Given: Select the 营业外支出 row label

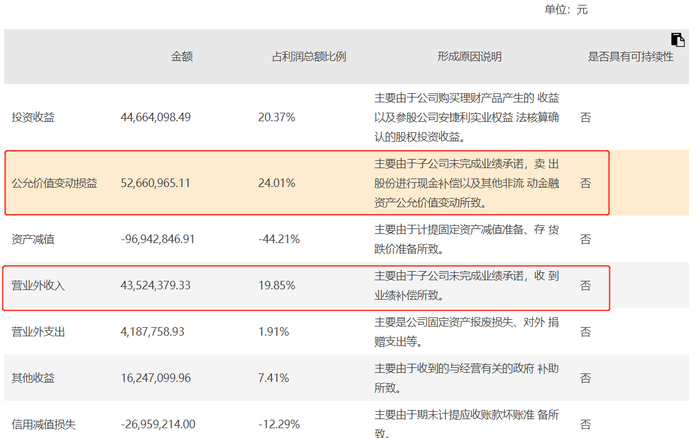Looking at the screenshot, I should tap(38, 332).
